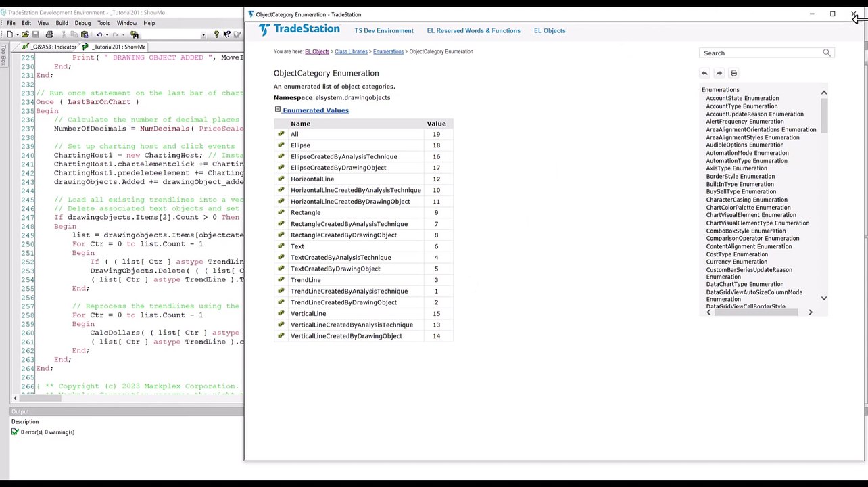This screenshot has height=487, width=868.
Task: Open Currency Enumeration topic
Action: (x=737, y=262)
